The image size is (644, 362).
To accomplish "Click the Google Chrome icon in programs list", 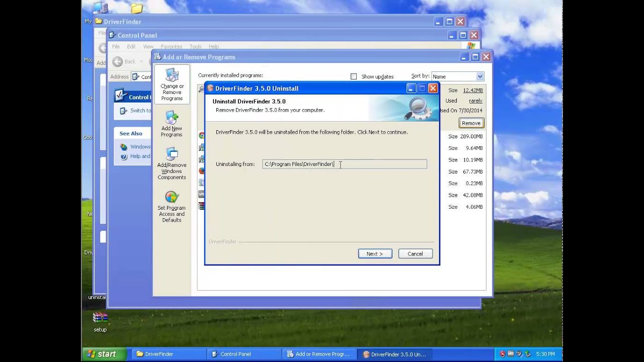I will click(x=201, y=136).
